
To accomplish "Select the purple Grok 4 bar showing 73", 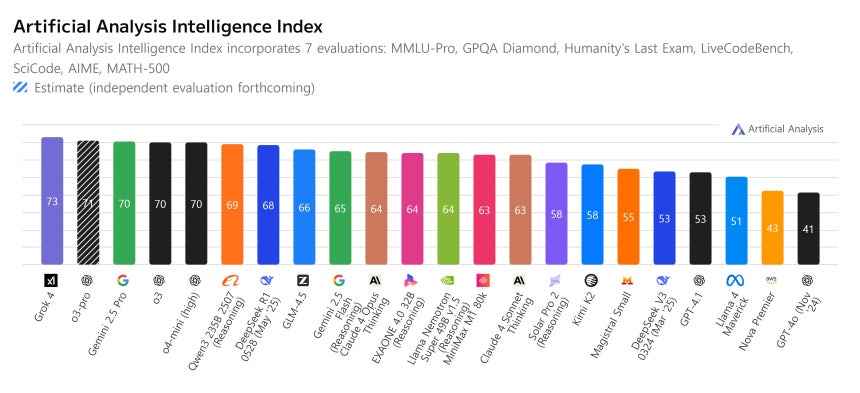I will pos(52,201).
